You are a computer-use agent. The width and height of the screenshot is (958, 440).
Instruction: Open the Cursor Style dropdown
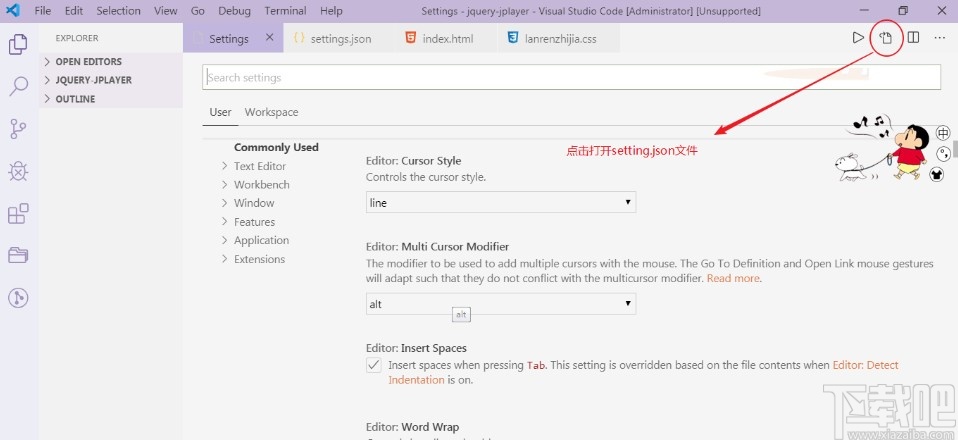tap(500, 202)
